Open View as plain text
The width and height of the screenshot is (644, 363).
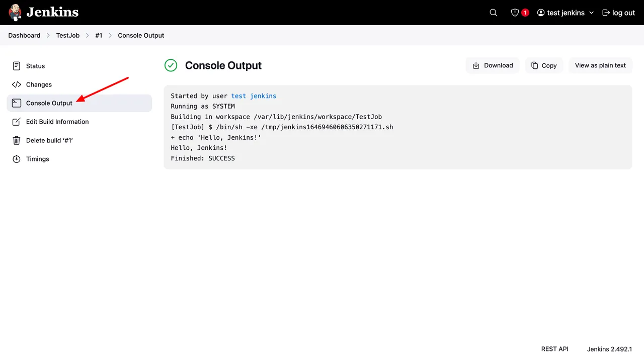click(x=600, y=65)
